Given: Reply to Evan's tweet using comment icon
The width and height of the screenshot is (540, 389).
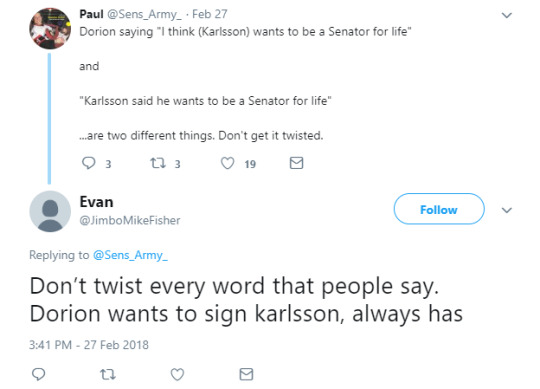Looking at the screenshot, I should (x=38, y=374).
